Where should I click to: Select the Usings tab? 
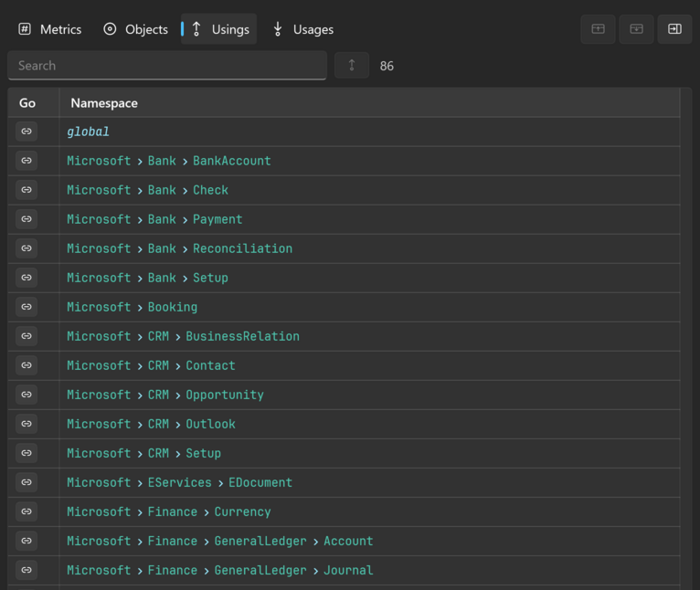pos(219,29)
